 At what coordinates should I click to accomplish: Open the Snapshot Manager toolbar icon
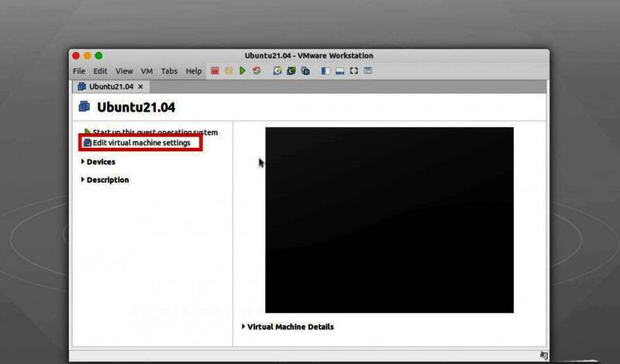tap(305, 71)
